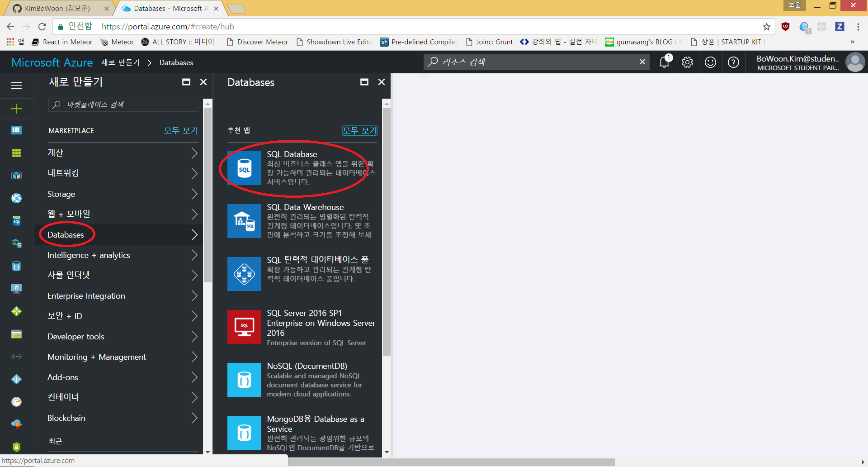Click the NoSQL (DocumentDB) tile icon
This screenshot has height=467, width=868.
click(244, 380)
